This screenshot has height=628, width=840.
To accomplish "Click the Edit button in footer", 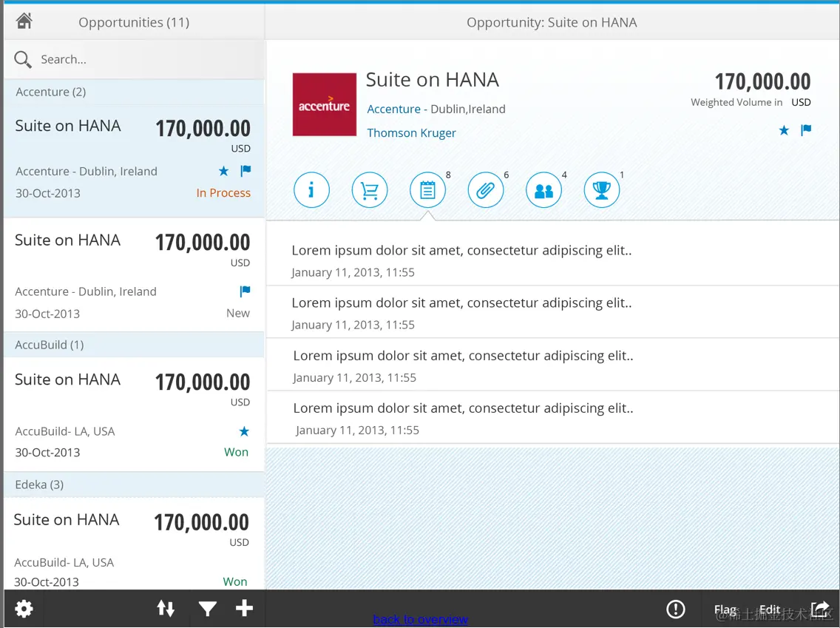I will (x=770, y=610).
